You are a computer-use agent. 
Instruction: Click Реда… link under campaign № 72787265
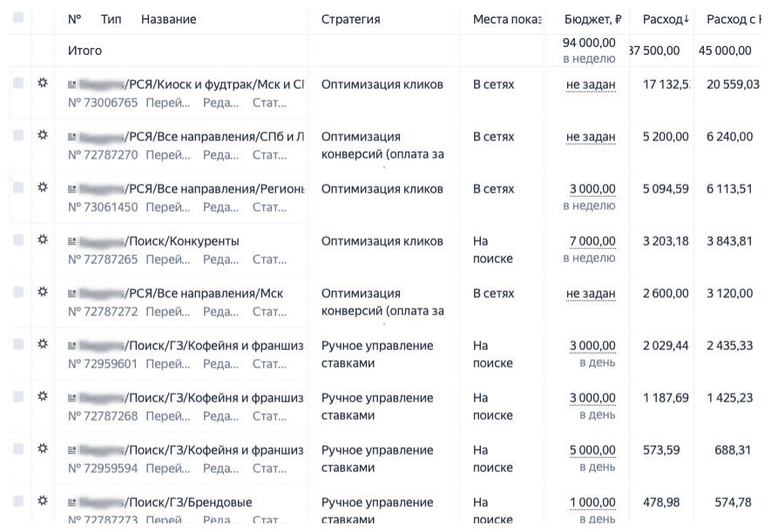coord(220,259)
